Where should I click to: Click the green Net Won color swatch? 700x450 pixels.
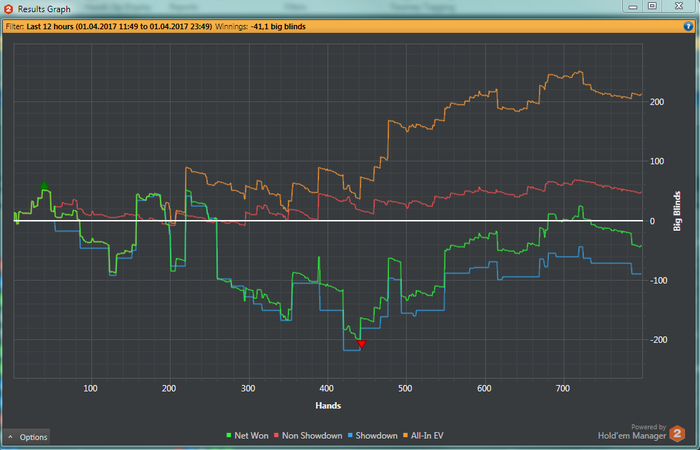229,436
